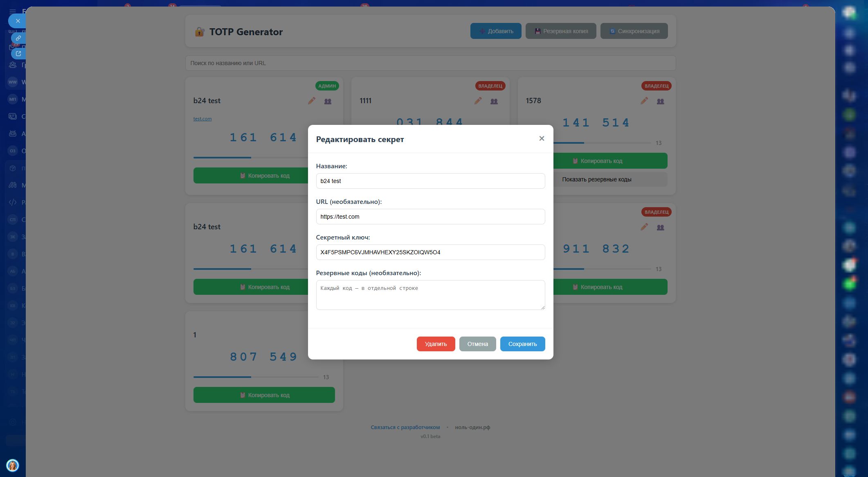Close the Редактировать секрет dialog with X
The height and width of the screenshot is (477, 868).
coord(542,138)
